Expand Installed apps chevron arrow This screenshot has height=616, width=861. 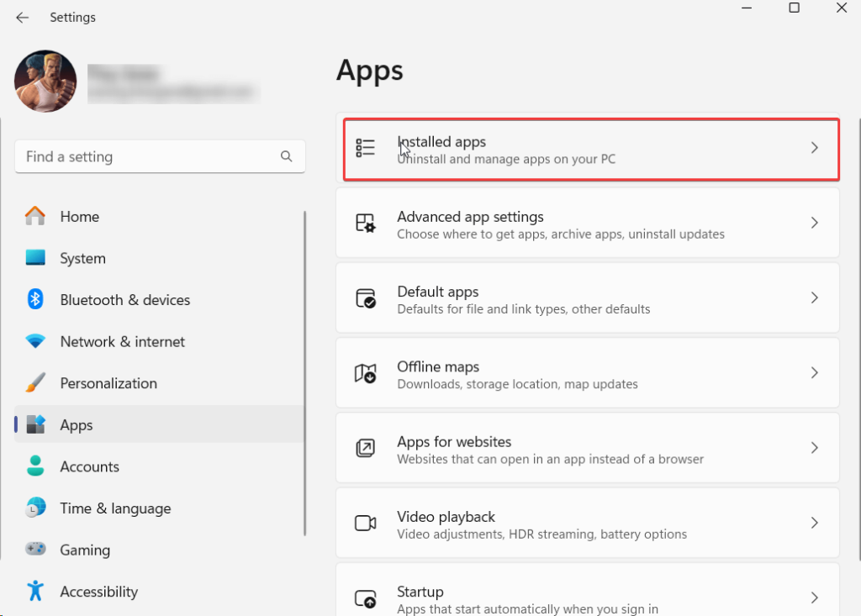814,148
